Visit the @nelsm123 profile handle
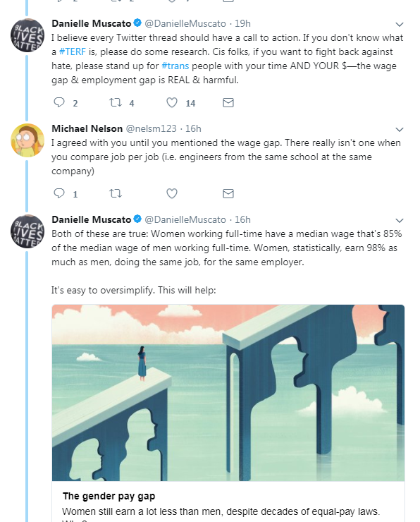Screen dimensions: 420x522 pyautogui.click(x=151, y=128)
